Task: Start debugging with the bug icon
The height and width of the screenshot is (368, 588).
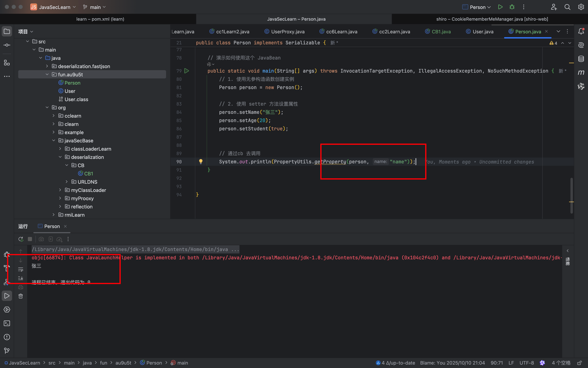Action: [512, 7]
